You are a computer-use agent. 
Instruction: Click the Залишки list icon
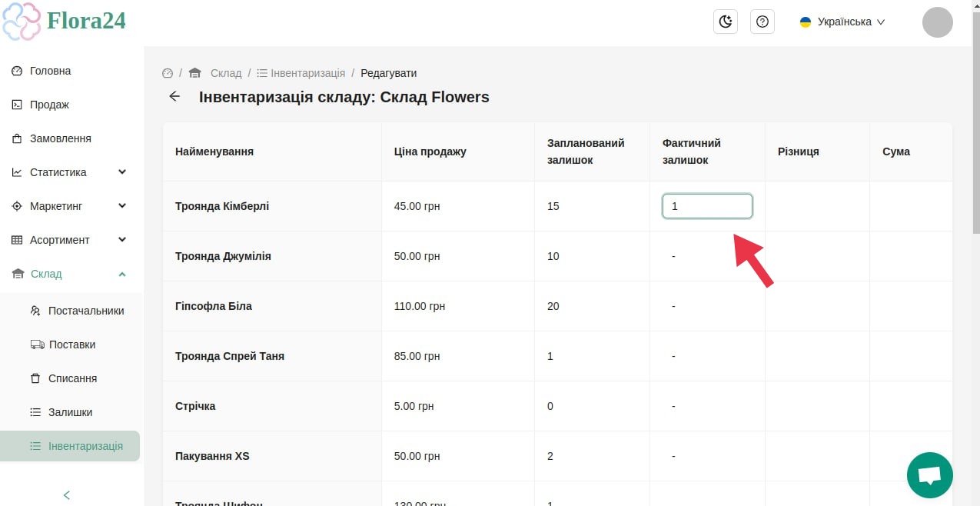click(35, 412)
